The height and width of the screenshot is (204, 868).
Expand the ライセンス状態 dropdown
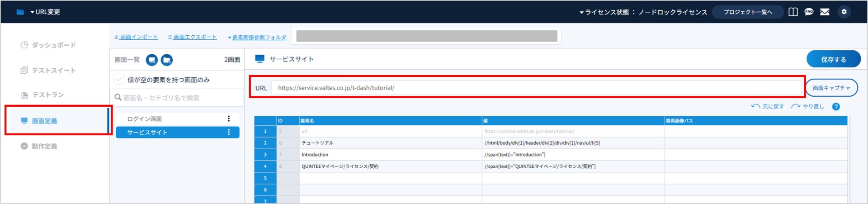pos(643,12)
